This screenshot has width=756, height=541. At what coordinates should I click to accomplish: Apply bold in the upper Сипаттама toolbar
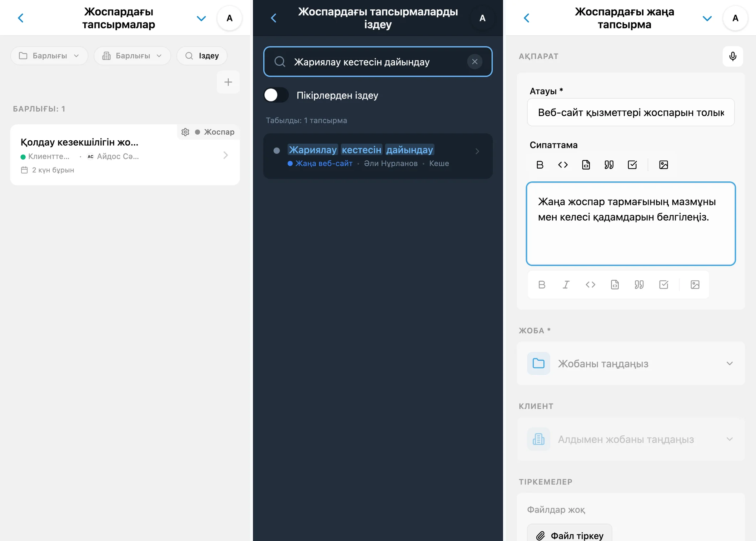coord(540,165)
